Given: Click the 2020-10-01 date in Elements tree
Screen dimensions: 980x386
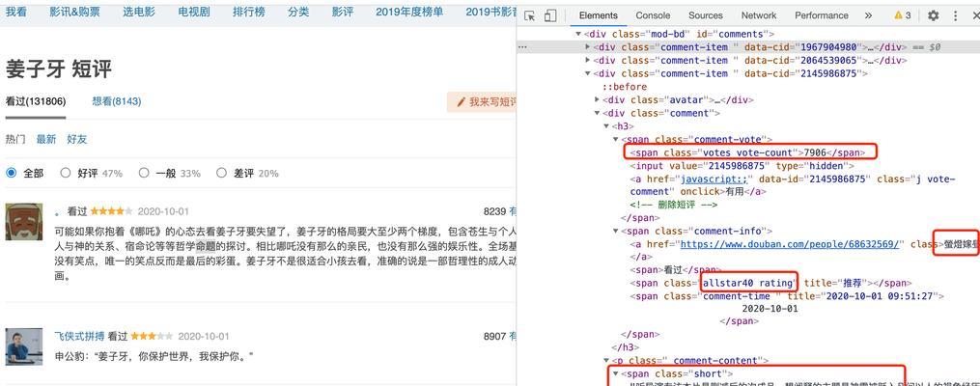Looking at the screenshot, I should click(770, 309).
